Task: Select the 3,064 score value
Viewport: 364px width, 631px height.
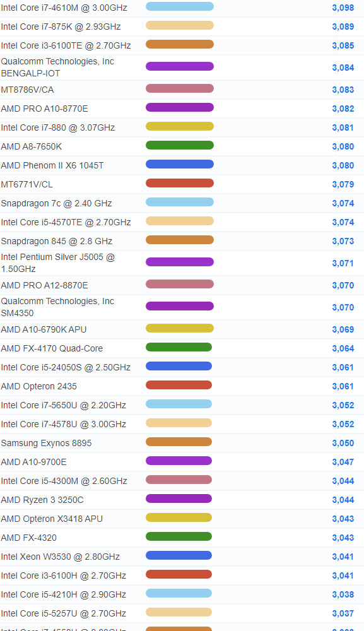Action: coord(343,348)
